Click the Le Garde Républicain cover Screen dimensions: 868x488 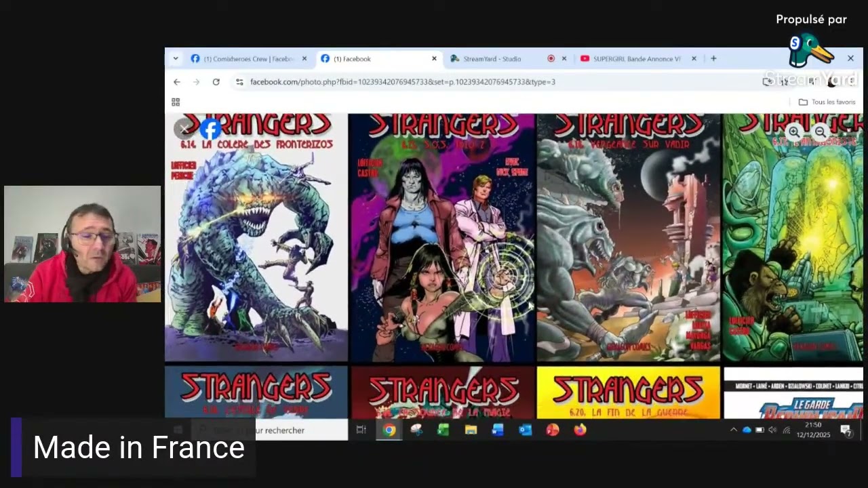pyautogui.click(x=793, y=392)
